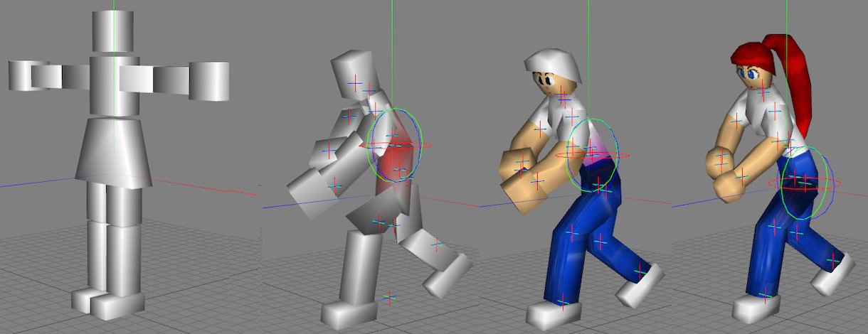This screenshot has height=334, width=868.
Task: Select the red ponytail of the character
Action: 792,80
